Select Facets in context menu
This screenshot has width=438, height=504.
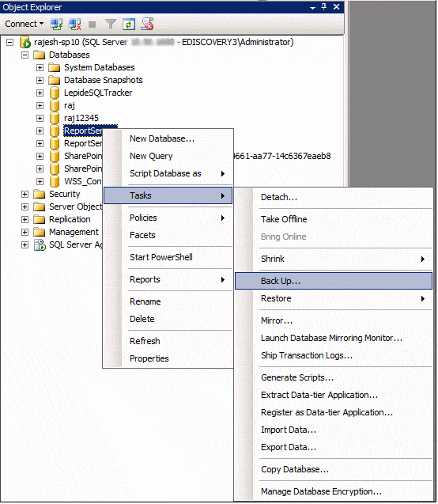pyautogui.click(x=168, y=235)
